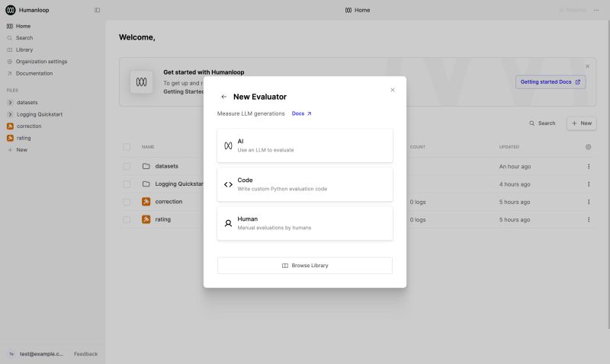Toggle the select-all checkbox in header

pyautogui.click(x=127, y=147)
